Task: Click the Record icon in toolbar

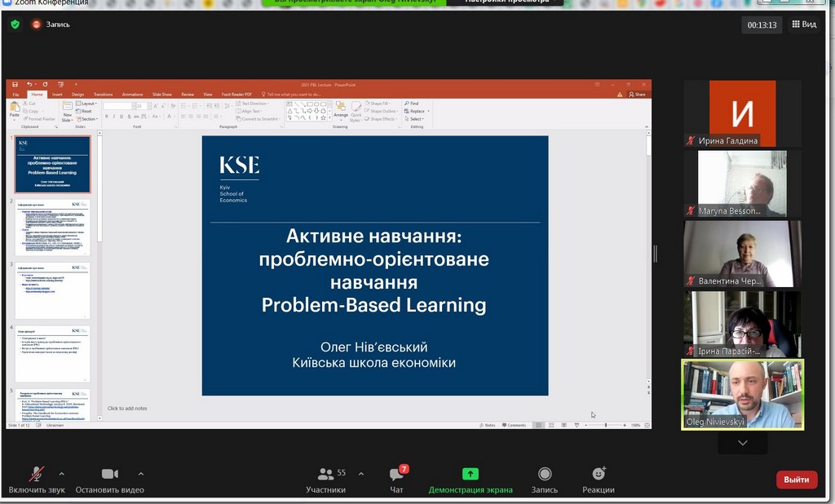Action: (x=544, y=474)
